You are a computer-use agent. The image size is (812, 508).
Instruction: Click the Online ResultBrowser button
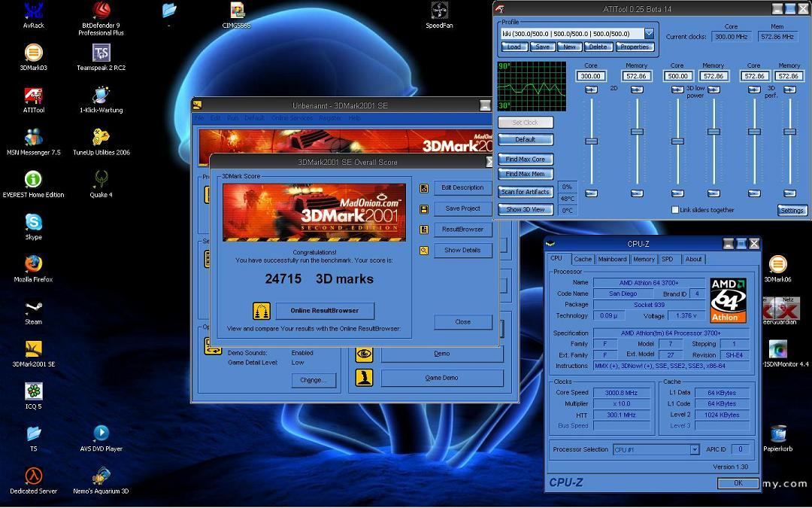[324, 311]
